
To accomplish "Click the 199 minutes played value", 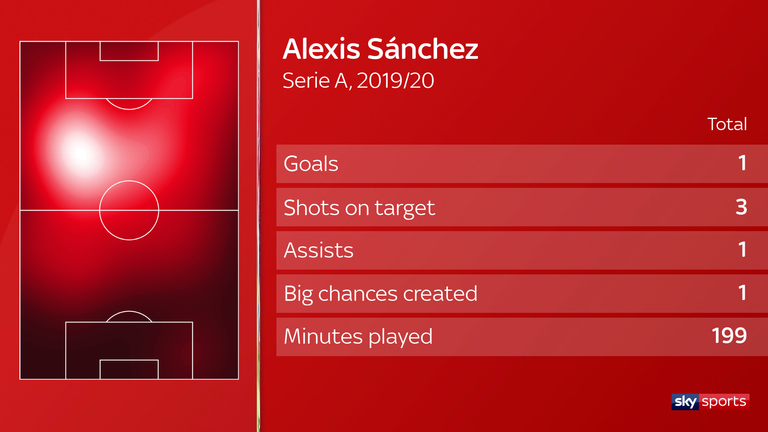I will click(x=729, y=336).
